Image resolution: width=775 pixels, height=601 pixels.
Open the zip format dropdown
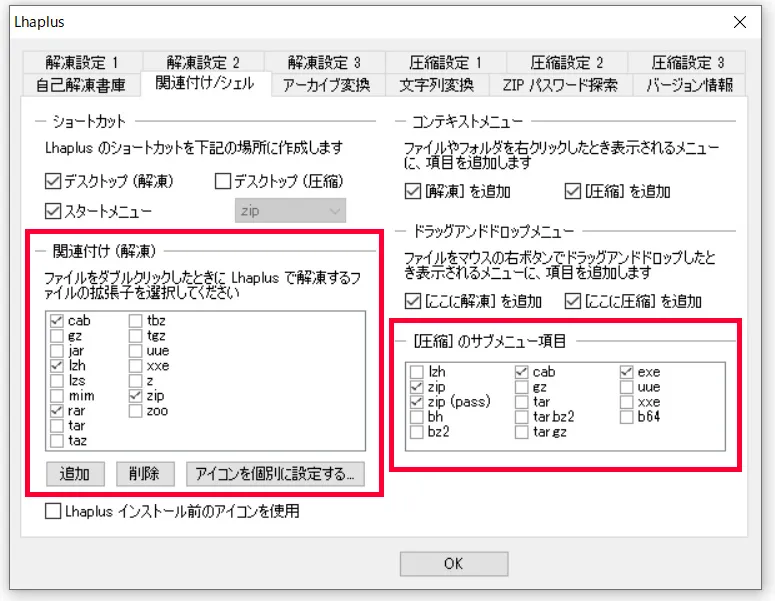click(290, 211)
